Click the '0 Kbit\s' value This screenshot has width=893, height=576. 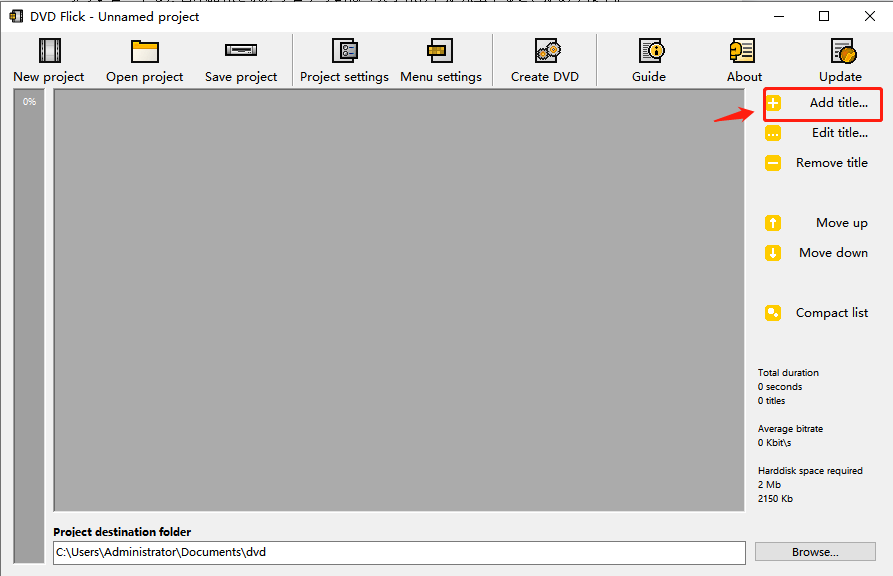pos(774,443)
